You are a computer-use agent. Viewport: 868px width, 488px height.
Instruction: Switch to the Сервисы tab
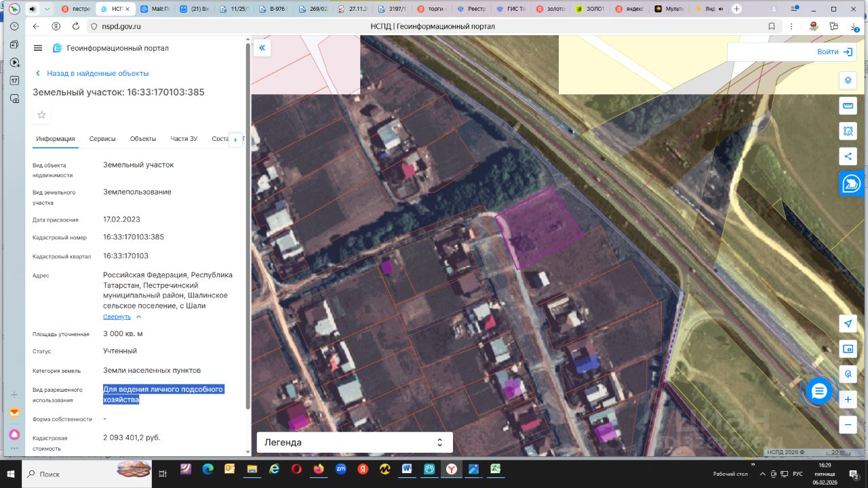[x=102, y=139]
